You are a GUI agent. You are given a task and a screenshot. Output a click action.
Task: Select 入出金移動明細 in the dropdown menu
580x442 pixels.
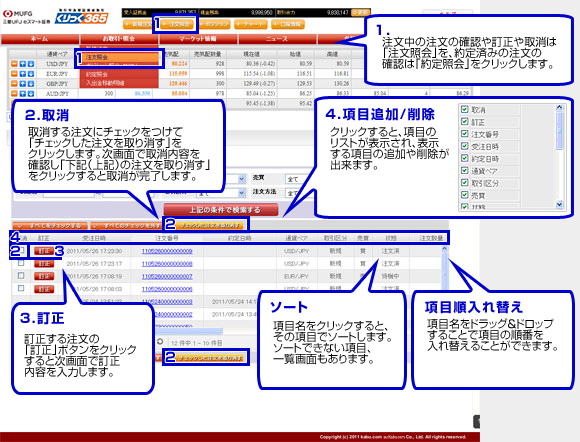click(x=119, y=83)
